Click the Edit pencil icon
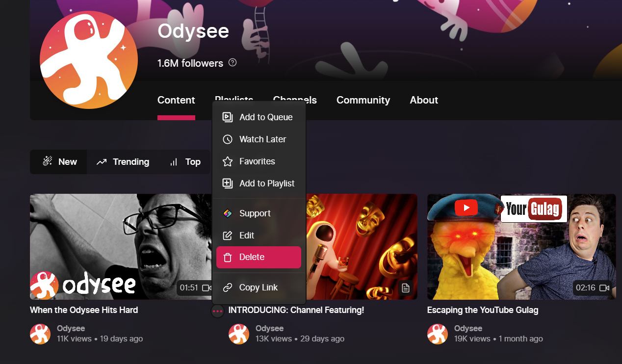The image size is (622, 364). [227, 235]
